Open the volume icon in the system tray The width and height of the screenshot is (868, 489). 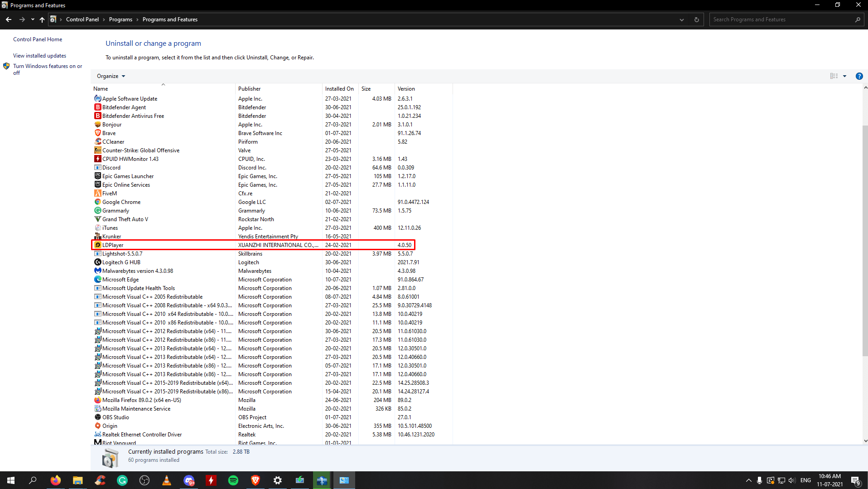pyautogui.click(x=792, y=480)
